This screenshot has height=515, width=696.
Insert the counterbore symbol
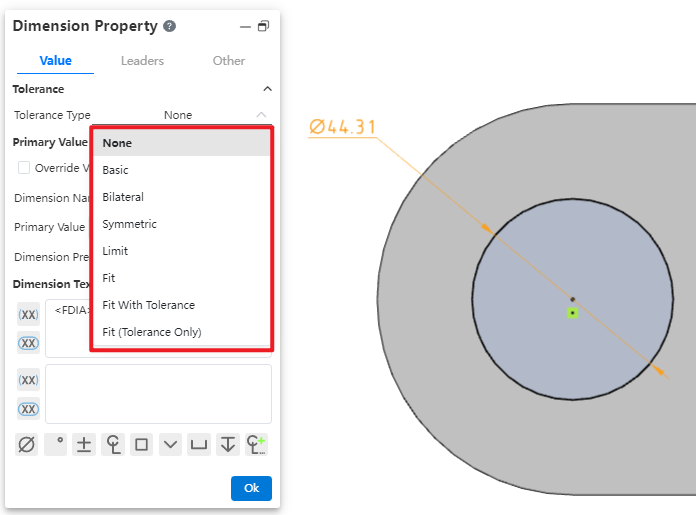[x=199, y=445]
